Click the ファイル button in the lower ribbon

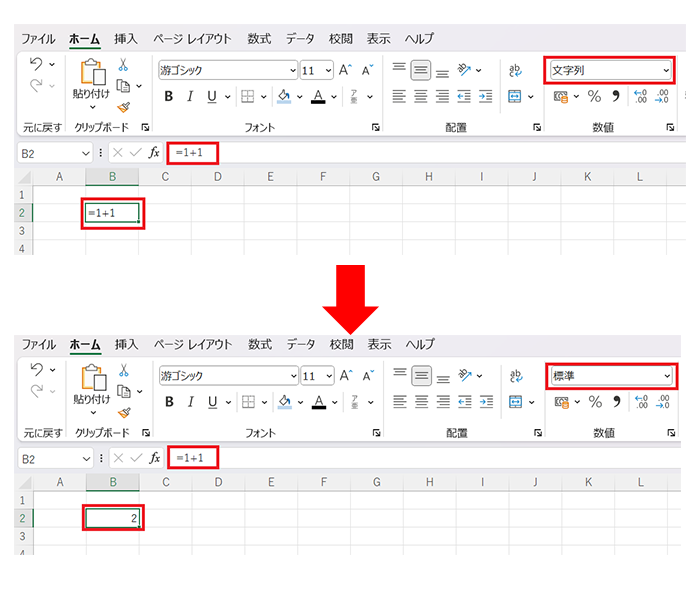(x=38, y=345)
